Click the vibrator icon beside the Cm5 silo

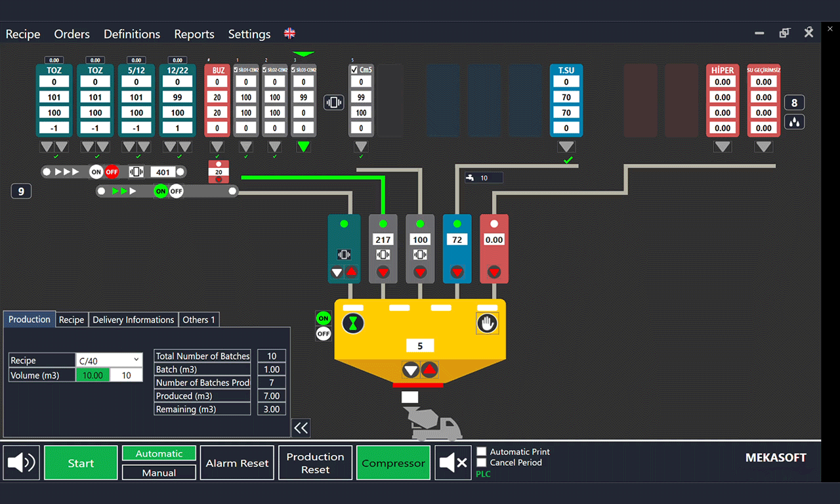(333, 102)
